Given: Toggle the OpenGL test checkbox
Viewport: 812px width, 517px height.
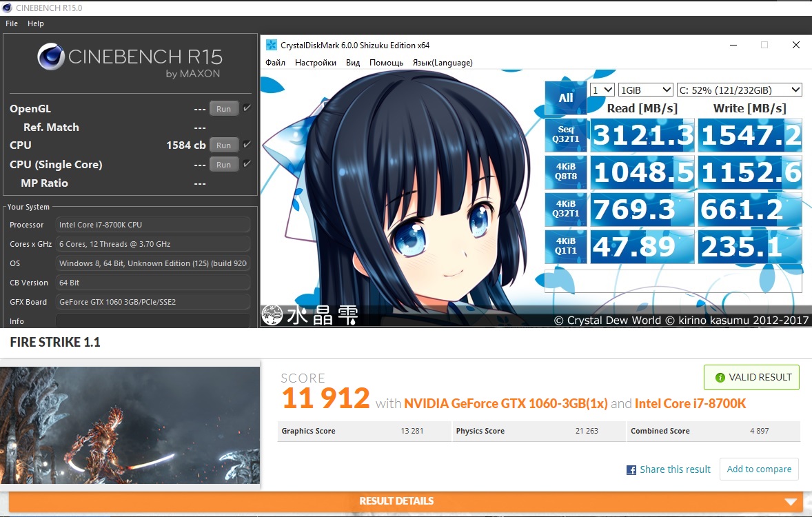Looking at the screenshot, I should 247,108.
